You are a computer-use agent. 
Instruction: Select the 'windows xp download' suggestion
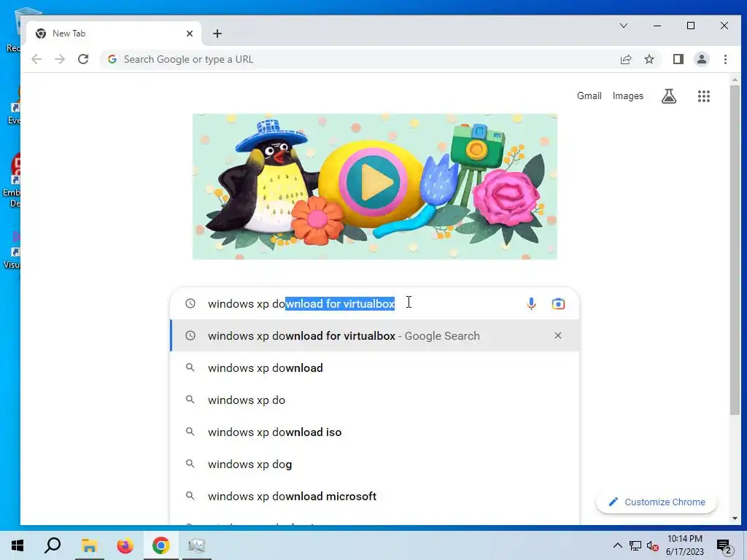[375, 367]
